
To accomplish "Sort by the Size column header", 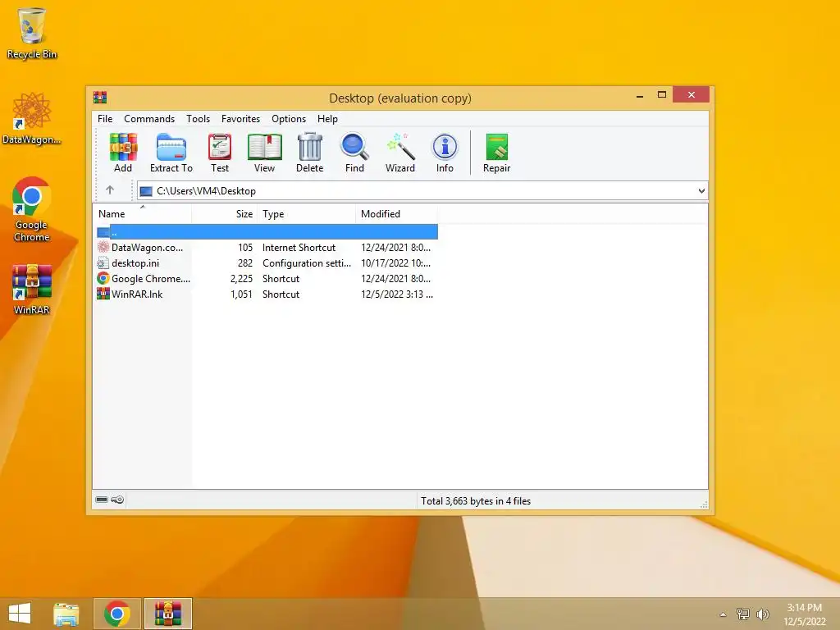I will point(225,214).
